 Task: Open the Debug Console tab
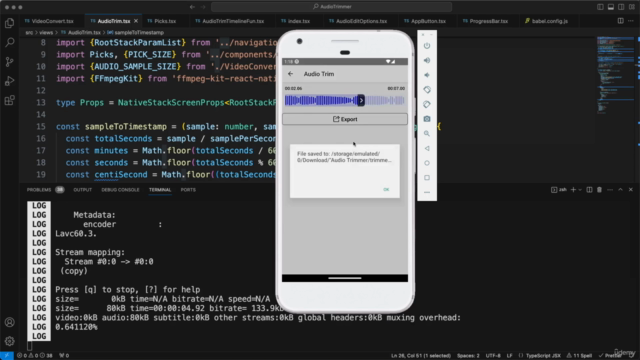(120, 190)
